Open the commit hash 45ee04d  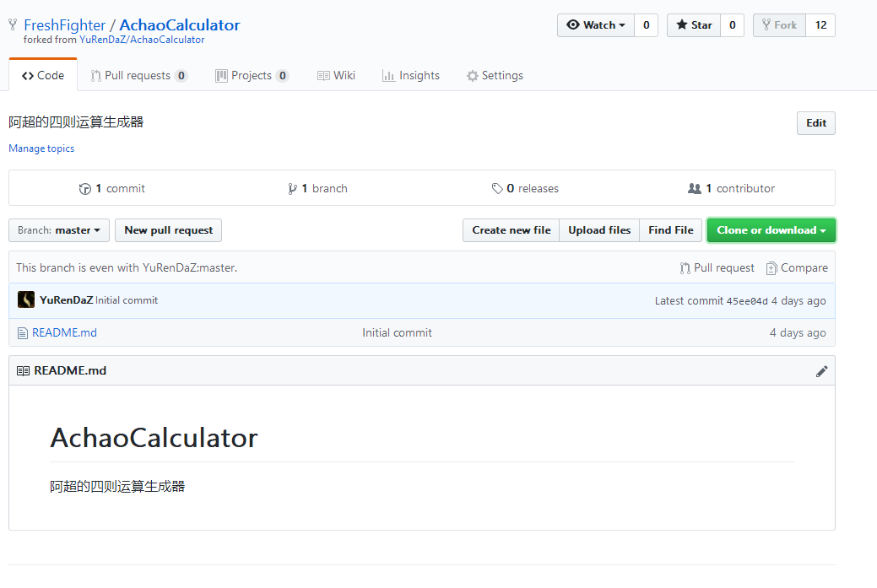tap(747, 300)
